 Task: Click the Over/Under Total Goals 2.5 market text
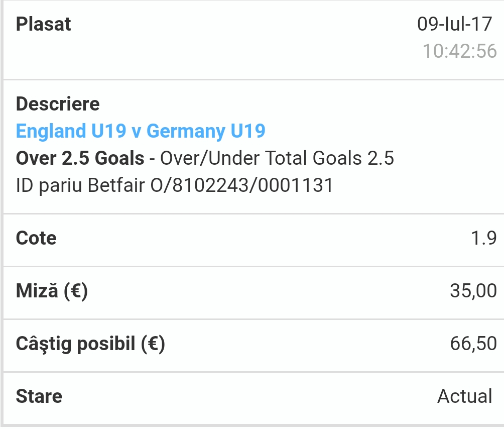[277, 158]
